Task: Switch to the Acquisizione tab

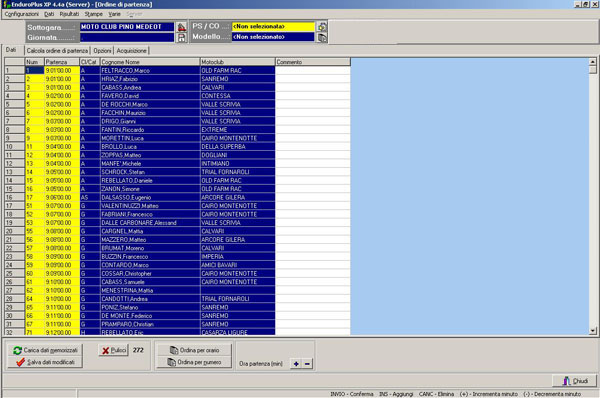Action: click(131, 51)
